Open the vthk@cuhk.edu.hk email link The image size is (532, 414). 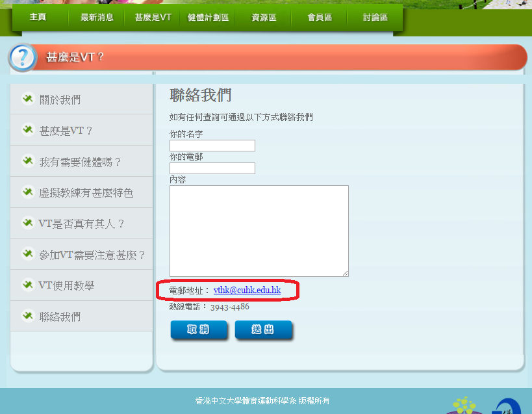click(x=247, y=291)
